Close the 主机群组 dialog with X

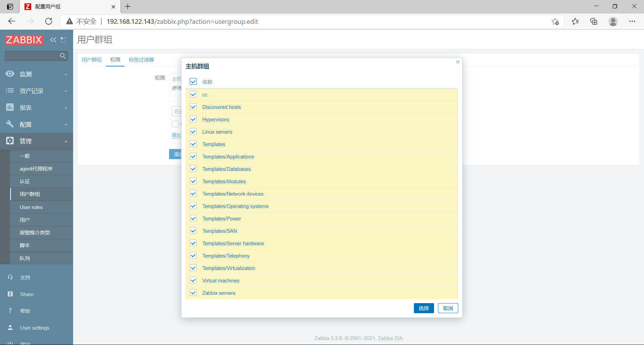(458, 62)
